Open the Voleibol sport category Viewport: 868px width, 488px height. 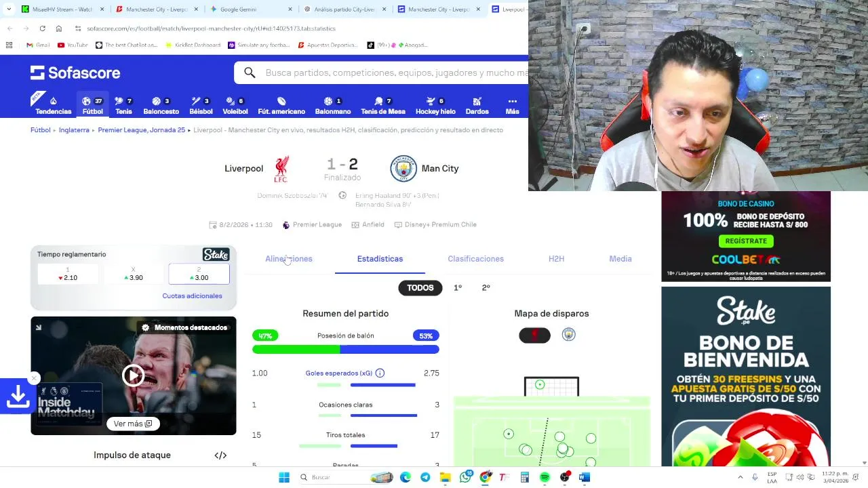pos(235,106)
